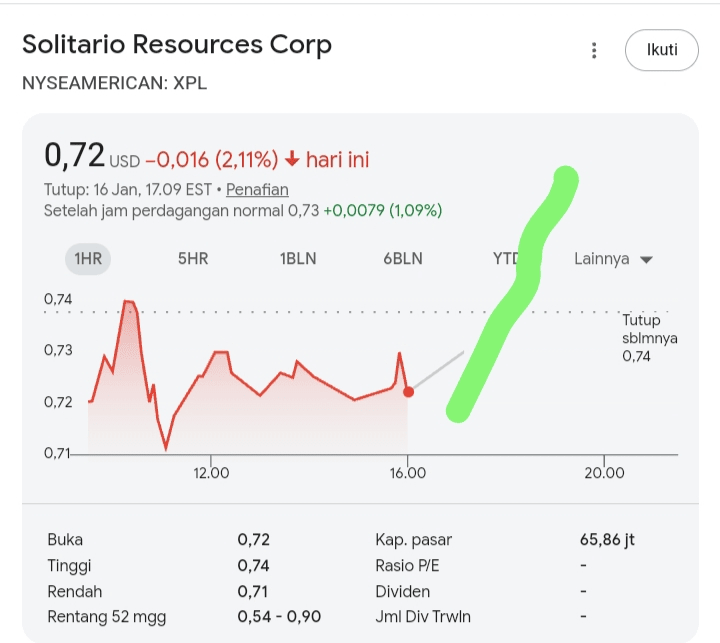Switch to the 5HR range tab
The width and height of the screenshot is (720, 643).
pos(193,259)
